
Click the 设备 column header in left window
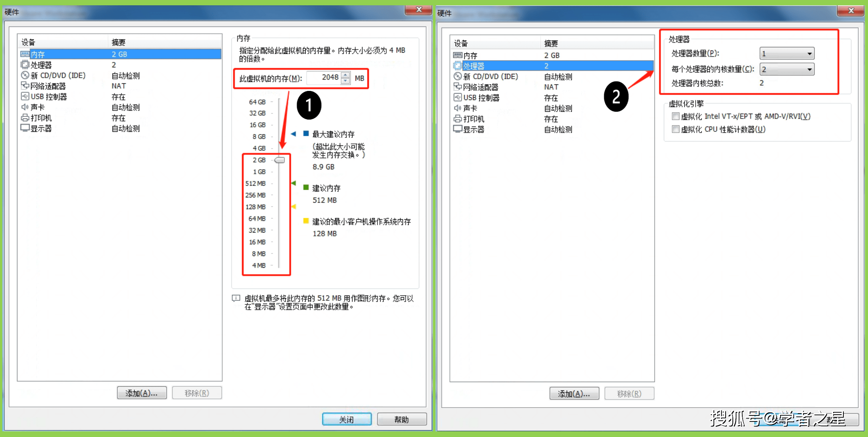tap(63, 42)
